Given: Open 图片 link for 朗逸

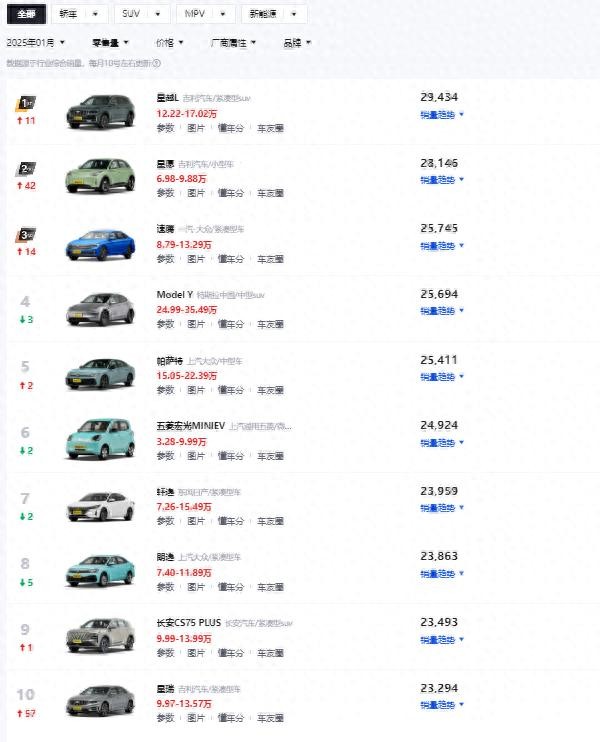Looking at the screenshot, I should [x=197, y=587].
